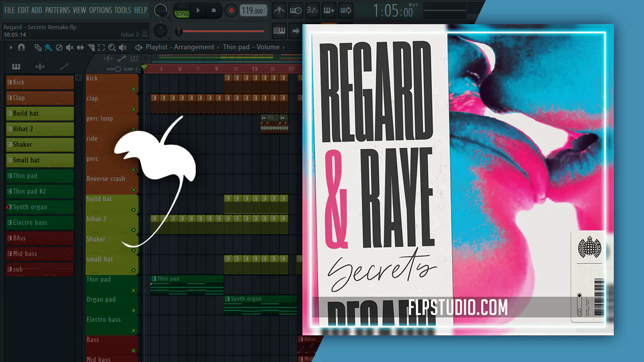
Task: Click the typing keyboard to piano icon
Action: 279,31
